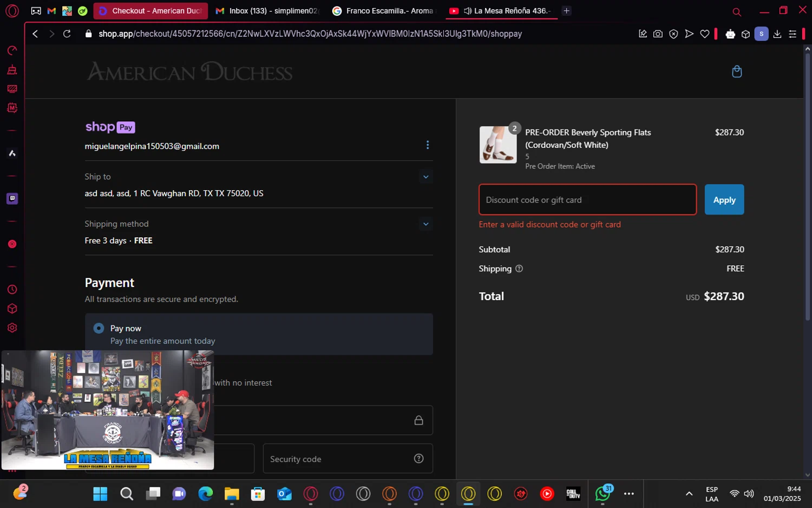This screenshot has width=812, height=508.
Task: Open the downloads arrow icon
Action: coord(777,34)
